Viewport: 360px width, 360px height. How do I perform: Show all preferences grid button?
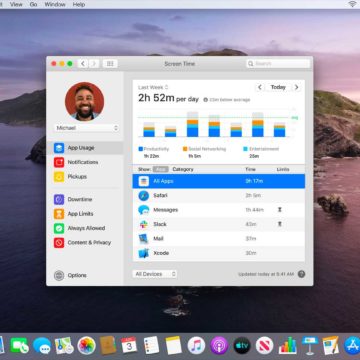click(x=110, y=64)
